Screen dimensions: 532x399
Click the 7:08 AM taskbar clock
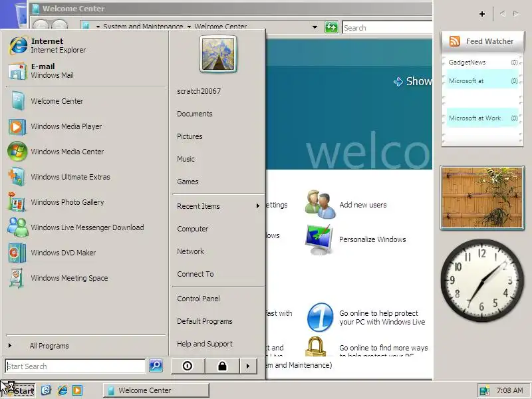[509, 390]
